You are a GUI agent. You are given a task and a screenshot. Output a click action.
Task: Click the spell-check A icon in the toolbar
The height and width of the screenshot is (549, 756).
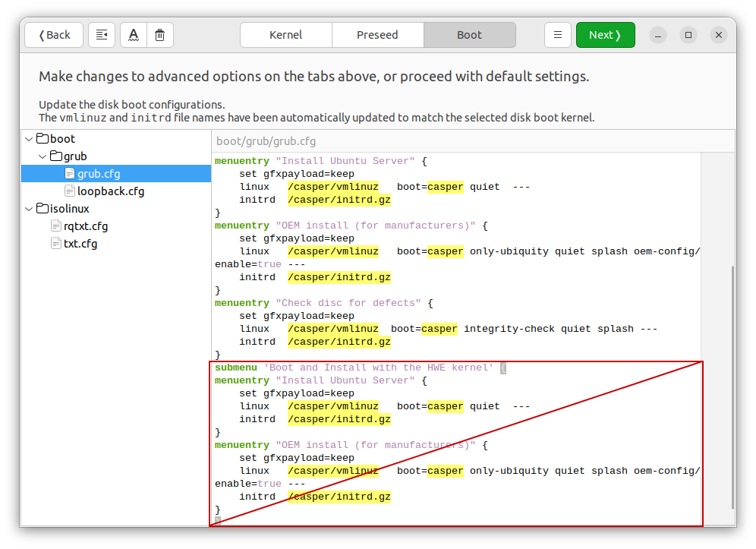click(x=133, y=34)
